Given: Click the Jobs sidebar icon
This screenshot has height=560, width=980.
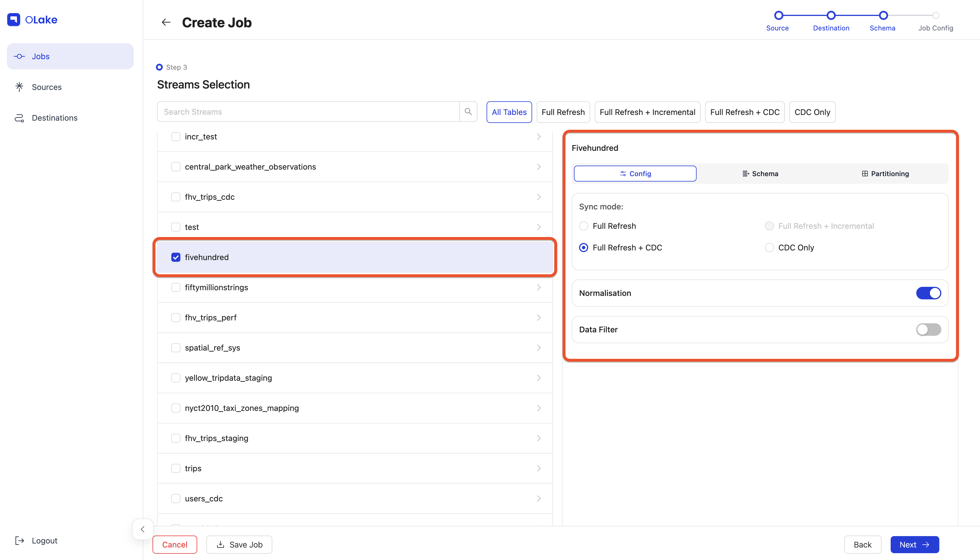Looking at the screenshot, I should tap(19, 56).
